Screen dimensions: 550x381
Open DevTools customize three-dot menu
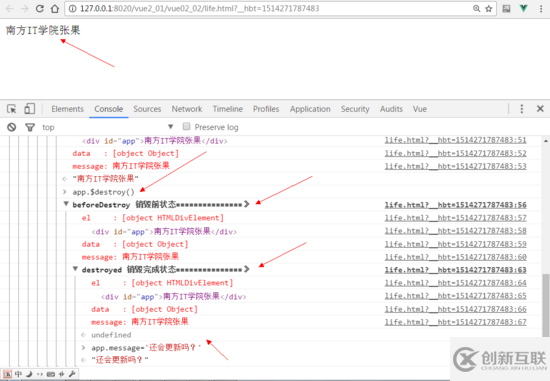point(522,109)
